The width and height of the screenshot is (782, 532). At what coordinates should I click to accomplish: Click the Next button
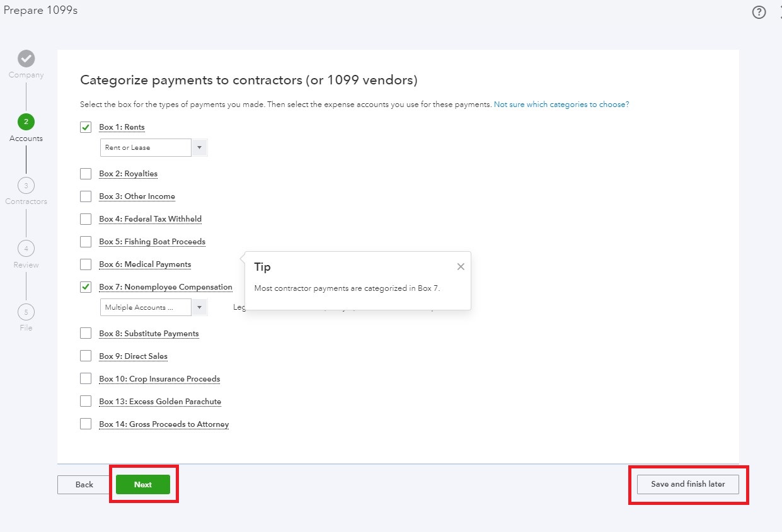coord(143,484)
